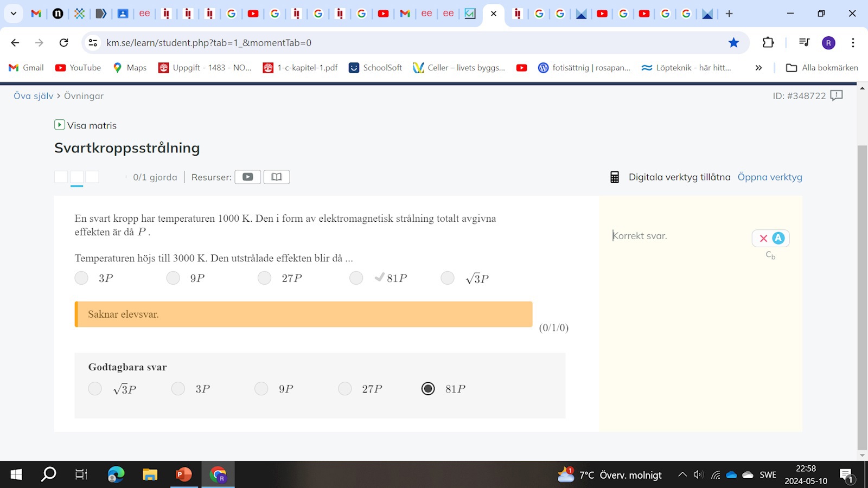Expand Visa matris section
This screenshot has height=488, width=868.
click(x=86, y=125)
